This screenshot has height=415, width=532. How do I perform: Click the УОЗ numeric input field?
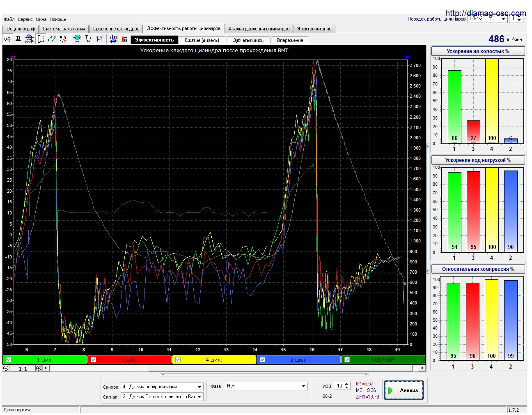339,386
